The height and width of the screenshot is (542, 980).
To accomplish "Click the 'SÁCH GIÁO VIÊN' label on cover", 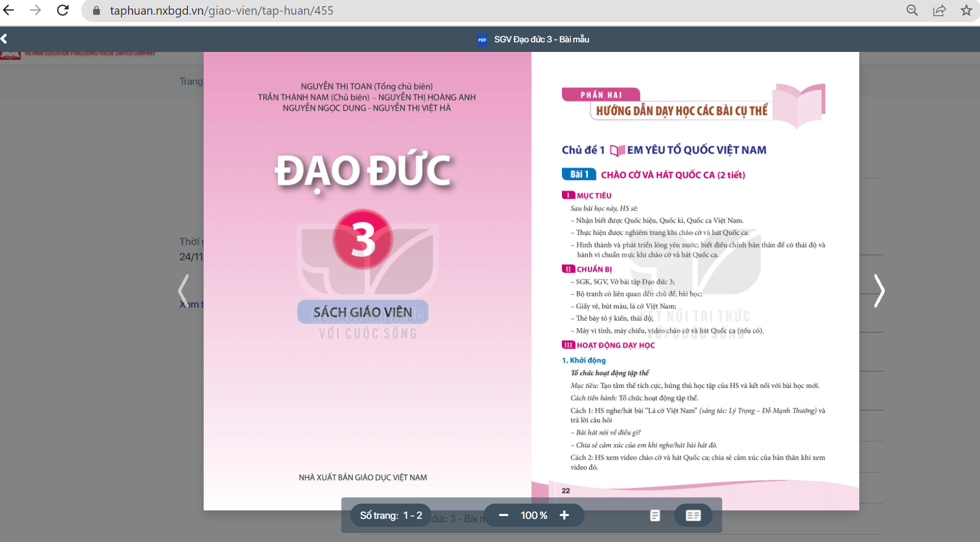I will (363, 312).
